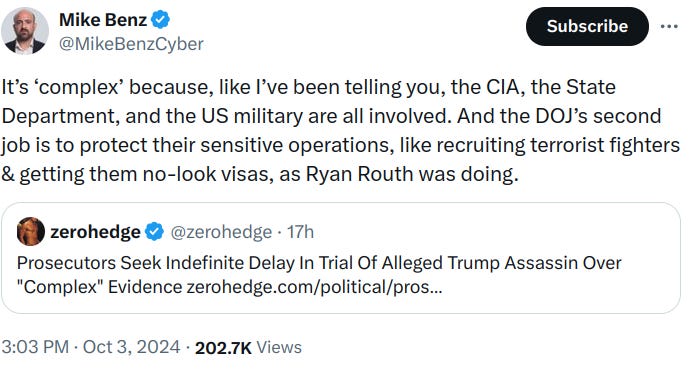Screen dimensions: 692x369
Task: Click the @zerohedge handle
Action: [221, 232]
